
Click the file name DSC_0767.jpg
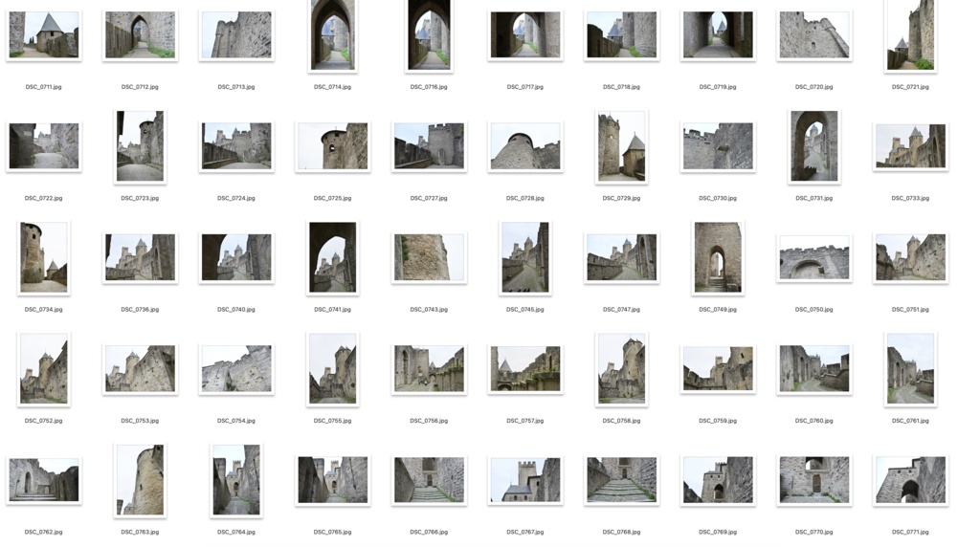pyautogui.click(x=525, y=532)
